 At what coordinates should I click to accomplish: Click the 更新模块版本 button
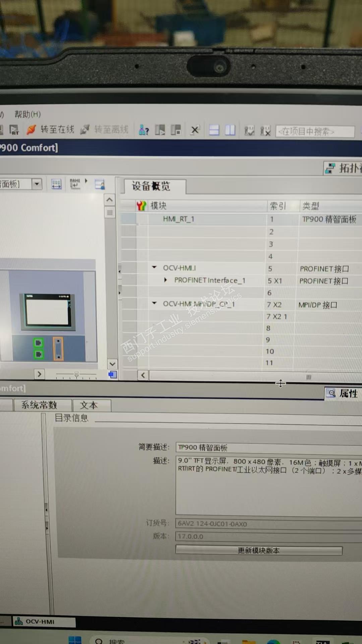(259, 550)
